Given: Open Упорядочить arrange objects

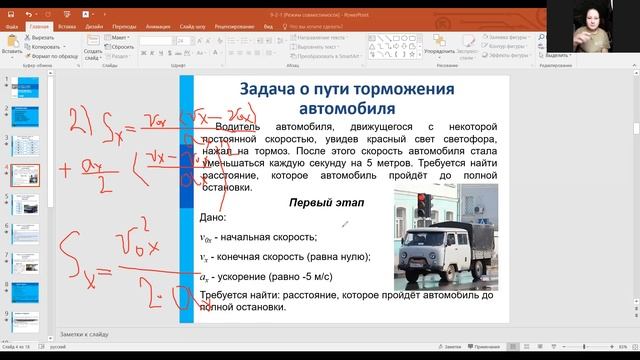Looking at the screenshot, I should 439,46.
